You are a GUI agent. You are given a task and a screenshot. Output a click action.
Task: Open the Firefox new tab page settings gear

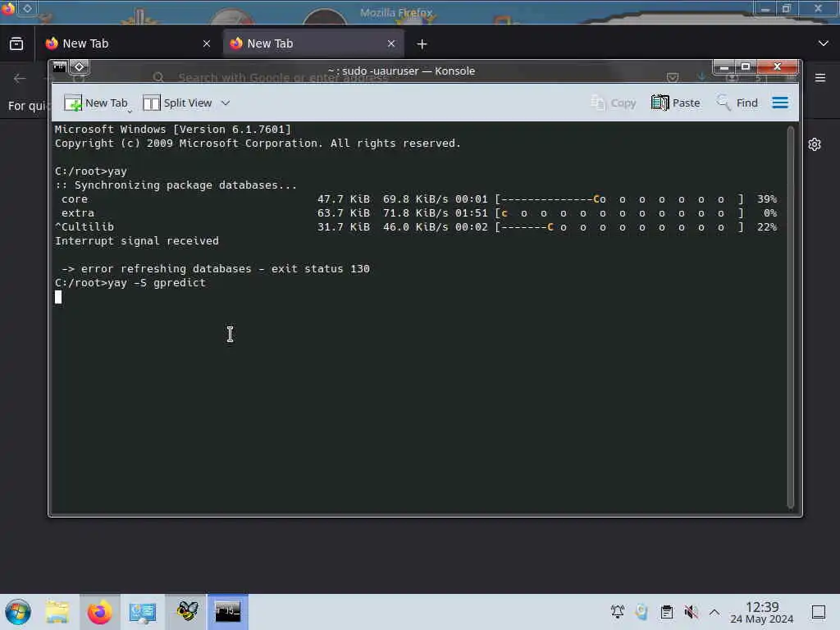[815, 144]
